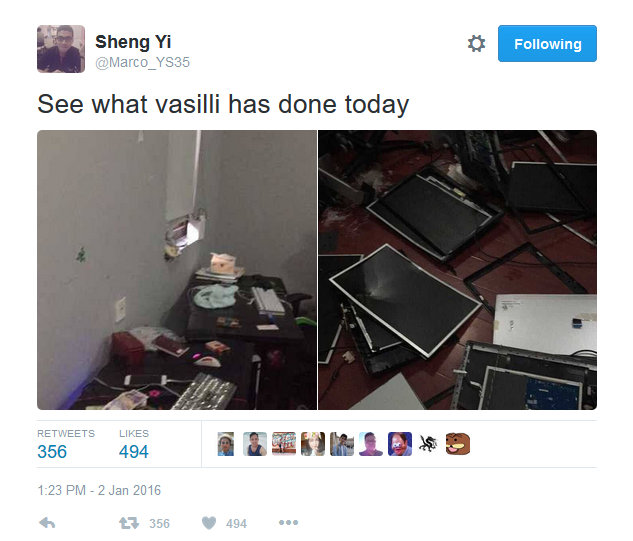Screen dimensions: 633x541
Task: Open the first liker's avatar wearing a hat
Action: click(226, 444)
